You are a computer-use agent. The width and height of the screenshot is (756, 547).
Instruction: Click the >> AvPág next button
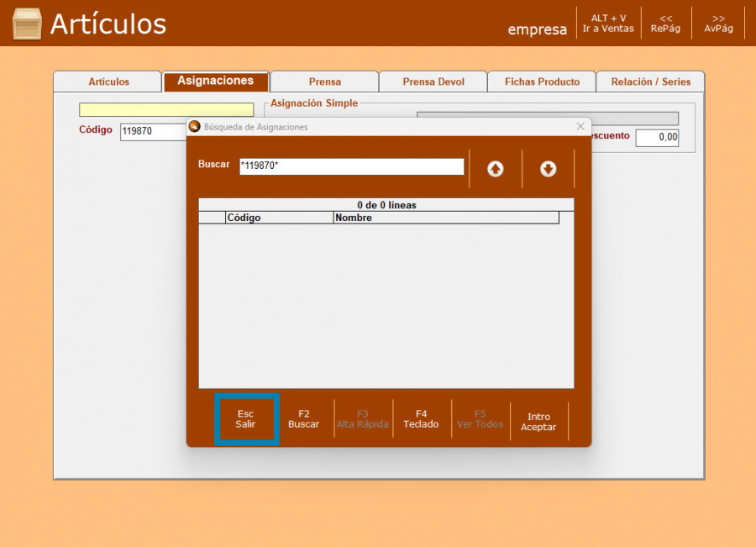[x=718, y=24]
